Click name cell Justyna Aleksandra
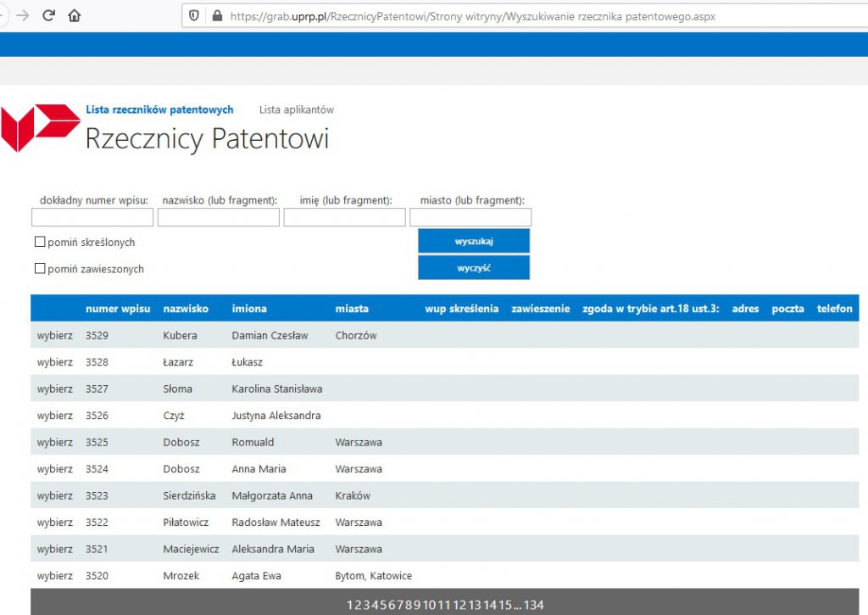 coord(276,415)
